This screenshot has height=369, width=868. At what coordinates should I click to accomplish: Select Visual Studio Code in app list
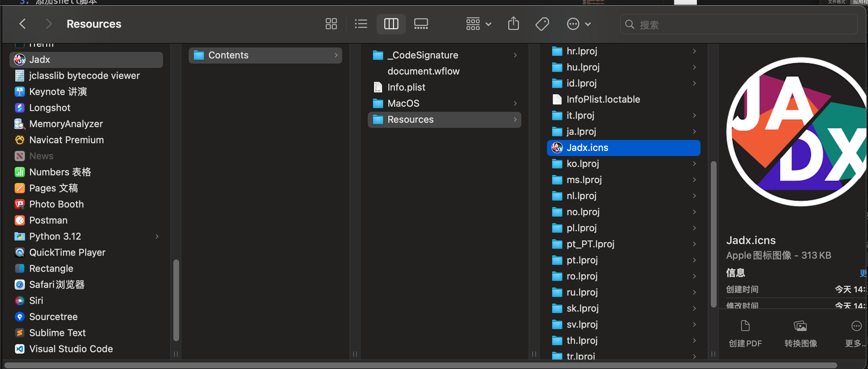click(x=71, y=349)
